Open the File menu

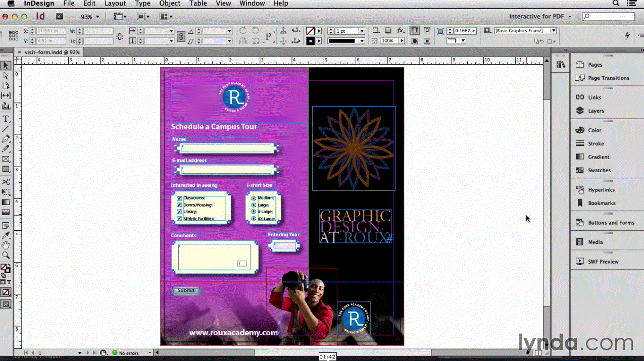point(69,4)
